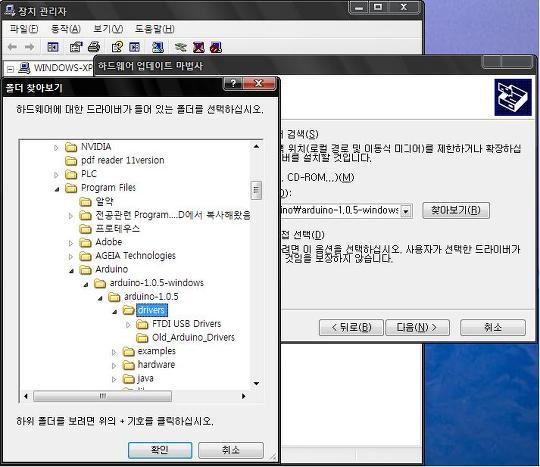The height and width of the screenshot is (467, 540).
Task: Click the uninstall device red X icon
Action: point(199,47)
